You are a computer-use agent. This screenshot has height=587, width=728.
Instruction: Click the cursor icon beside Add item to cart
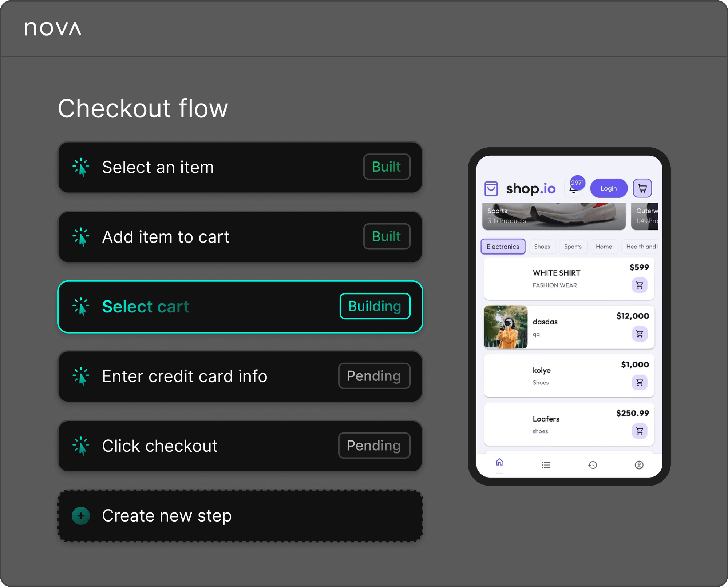pyautogui.click(x=81, y=237)
